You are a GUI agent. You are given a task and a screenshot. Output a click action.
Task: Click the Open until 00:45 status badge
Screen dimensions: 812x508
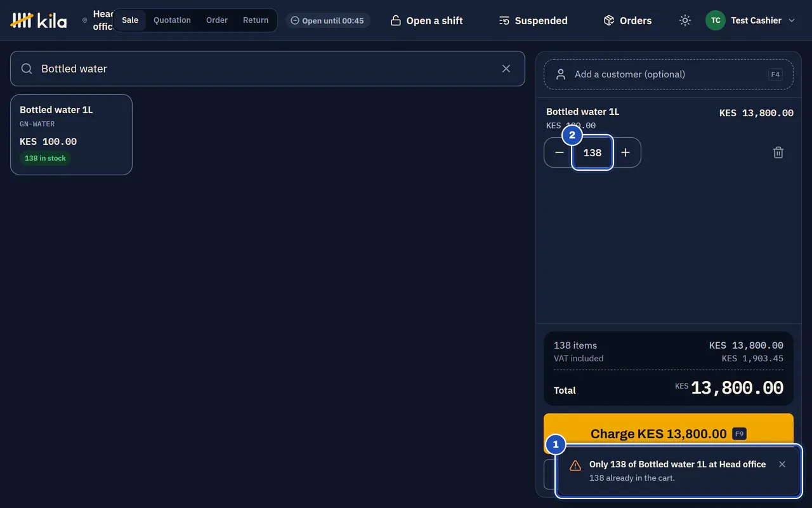pyautogui.click(x=327, y=20)
